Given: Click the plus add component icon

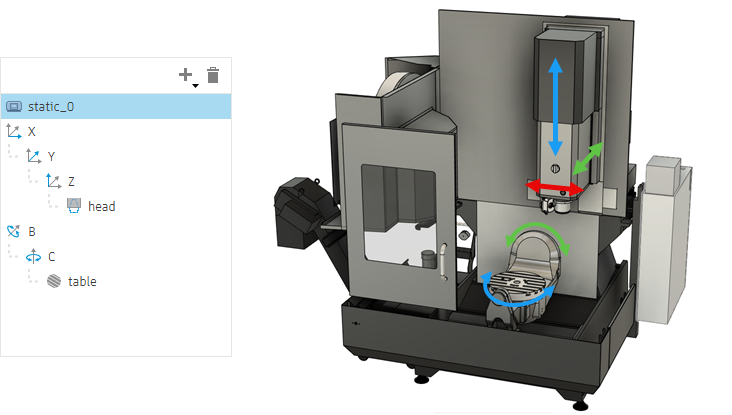Looking at the screenshot, I should (x=185, y=75).
